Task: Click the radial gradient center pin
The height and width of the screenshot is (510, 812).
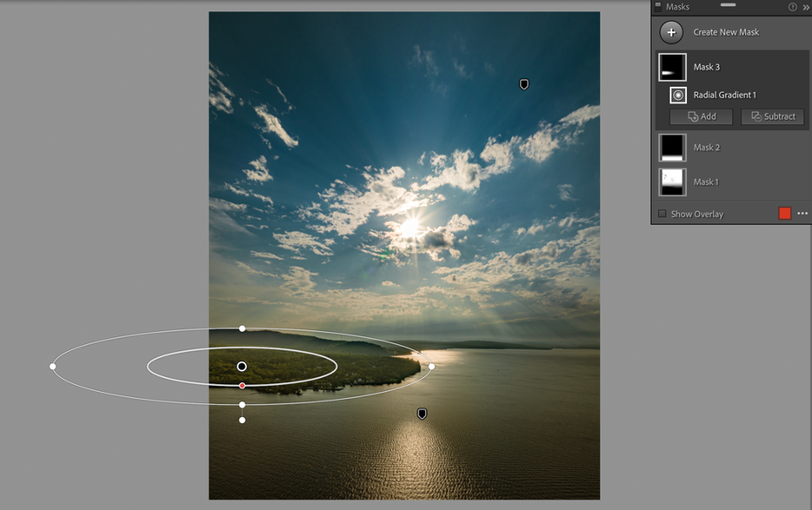Action: coord(242,367)
